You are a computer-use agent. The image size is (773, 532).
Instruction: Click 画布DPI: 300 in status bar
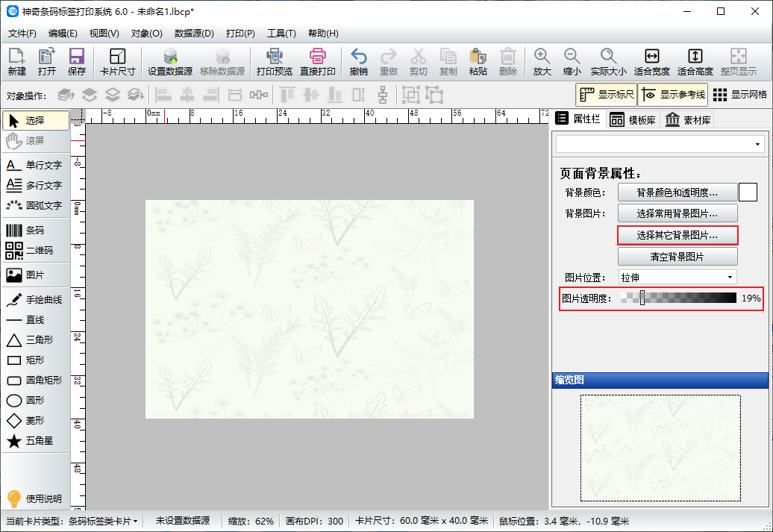coord(315,521)
